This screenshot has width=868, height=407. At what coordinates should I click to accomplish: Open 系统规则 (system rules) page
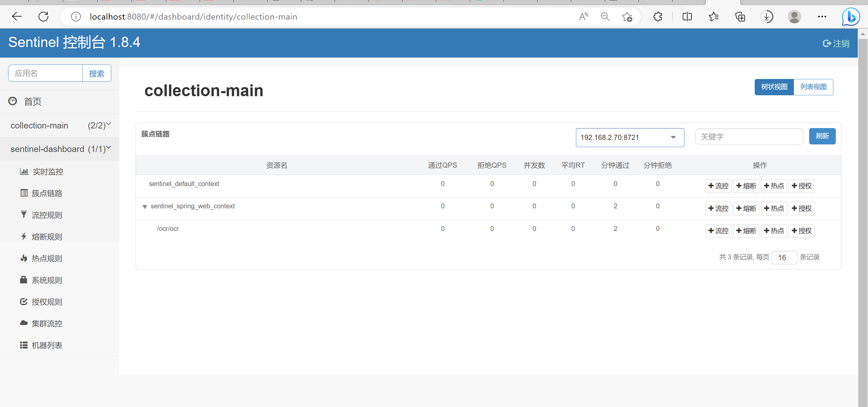pos(47,280)
